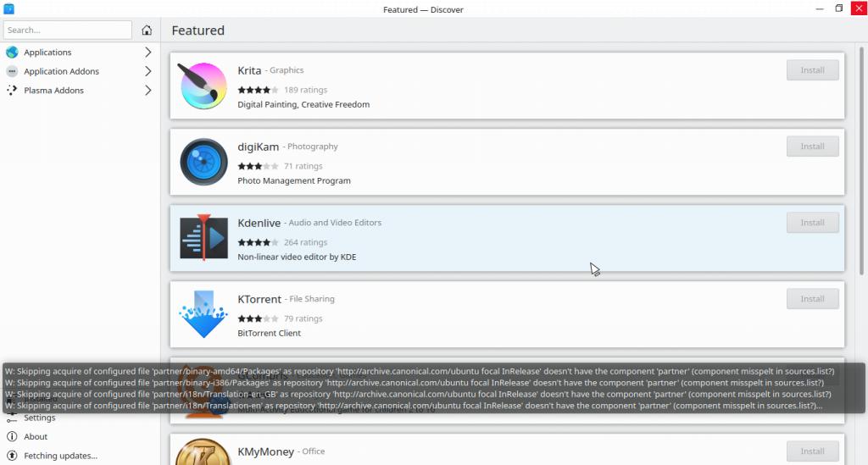Expand the Plasma Addons chevron
Screen dimensions: 868x465
(x=147, y=90)
